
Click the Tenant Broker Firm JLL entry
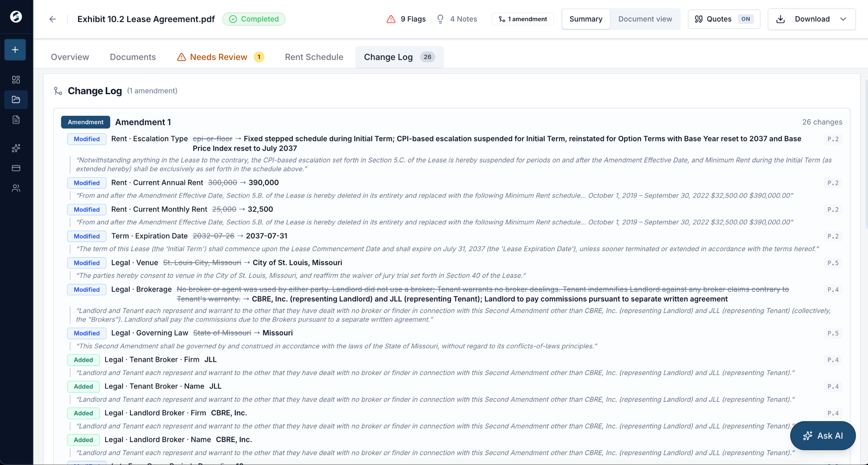pyautogui.click(x=161, y=360)
